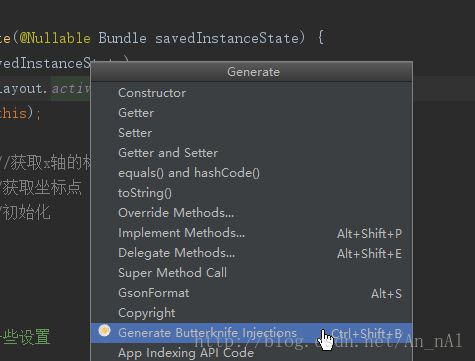475x361 pixels.
Task: Click the Butterknife icon in the Generate menu
Action: pos(104,330)
